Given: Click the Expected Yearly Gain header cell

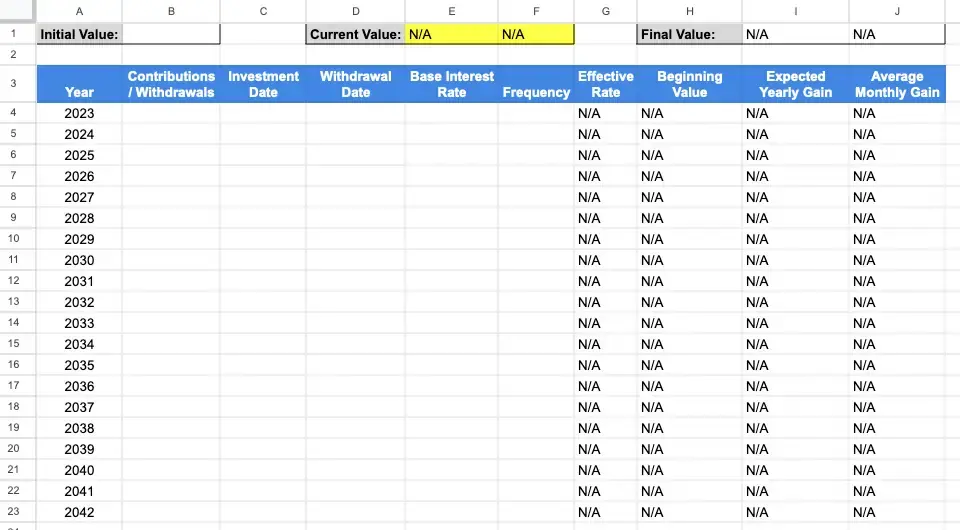Looking at the screenshot, I should pyautogui.click(x=795, y=84).
